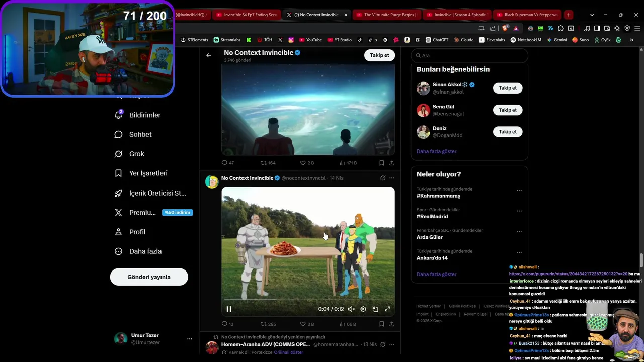Open more options for #Kahramanmaraş trend

pyautogui.click(x=519, y=190)
